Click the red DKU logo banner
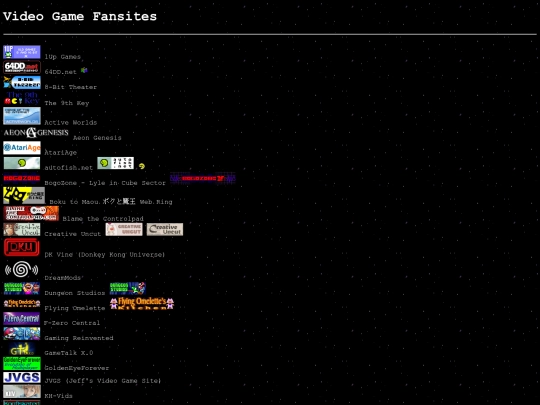 tap(22, 247)
